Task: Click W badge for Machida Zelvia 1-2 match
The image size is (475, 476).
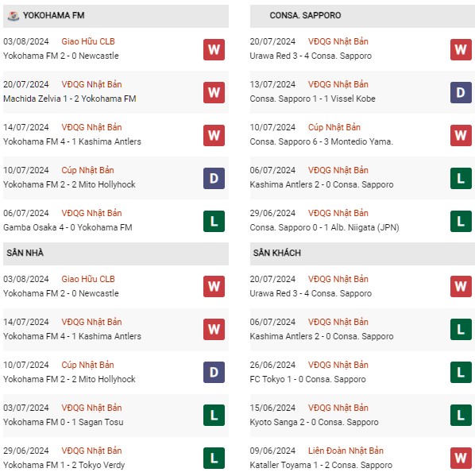Action: (214, 92)
